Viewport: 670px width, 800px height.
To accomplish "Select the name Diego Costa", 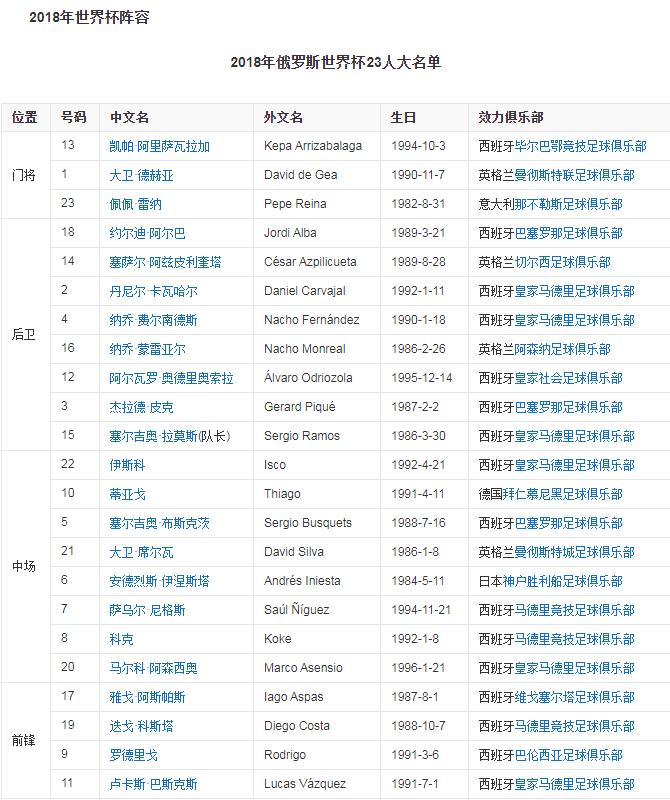I will tap(296, 726).
